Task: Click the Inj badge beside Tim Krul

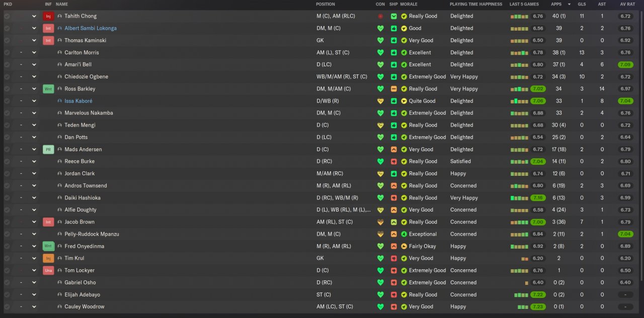Action: [x=48, y=258]
